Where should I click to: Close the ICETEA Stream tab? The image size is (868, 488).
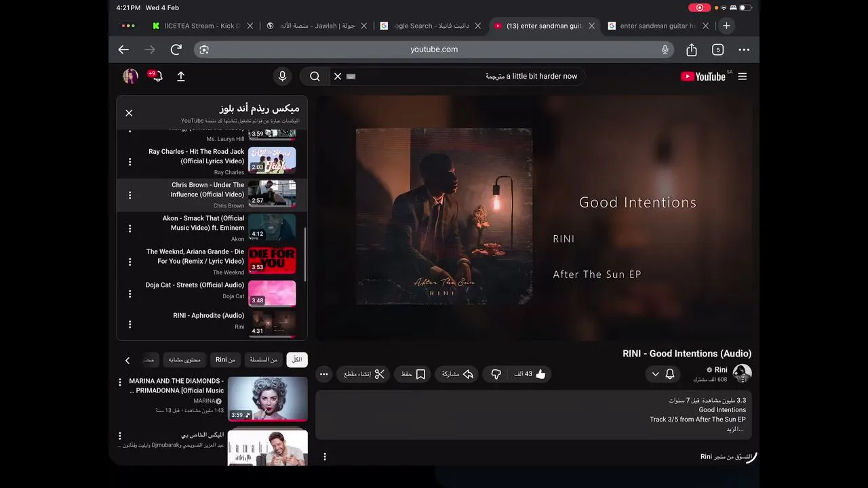[250, 26]
